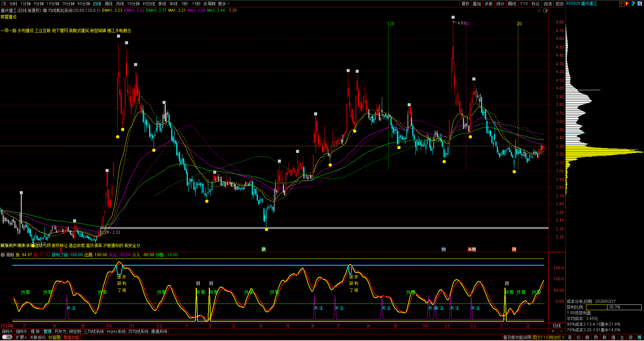Click the diamond icon above price axis

point(539,10)
